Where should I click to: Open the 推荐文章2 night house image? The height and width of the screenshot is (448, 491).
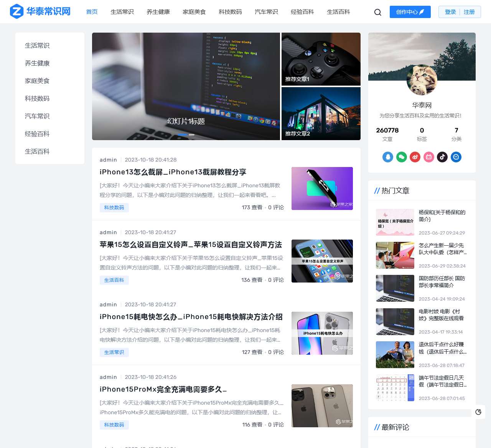pyautogui.click(x=321, y=114)
